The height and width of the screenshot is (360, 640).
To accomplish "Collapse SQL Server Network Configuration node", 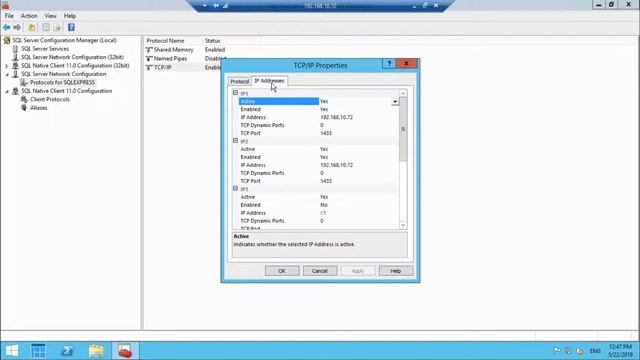I will 7,74.
